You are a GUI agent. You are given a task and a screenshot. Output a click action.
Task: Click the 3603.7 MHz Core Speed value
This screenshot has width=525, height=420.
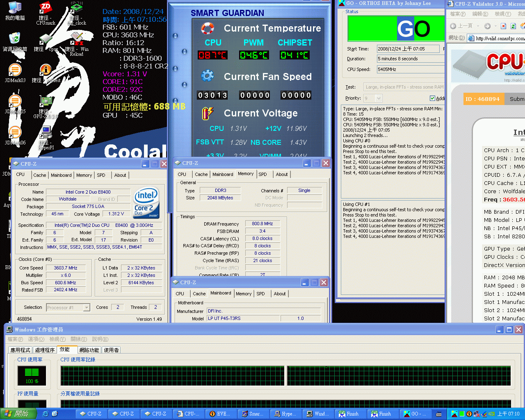point(66,268)
